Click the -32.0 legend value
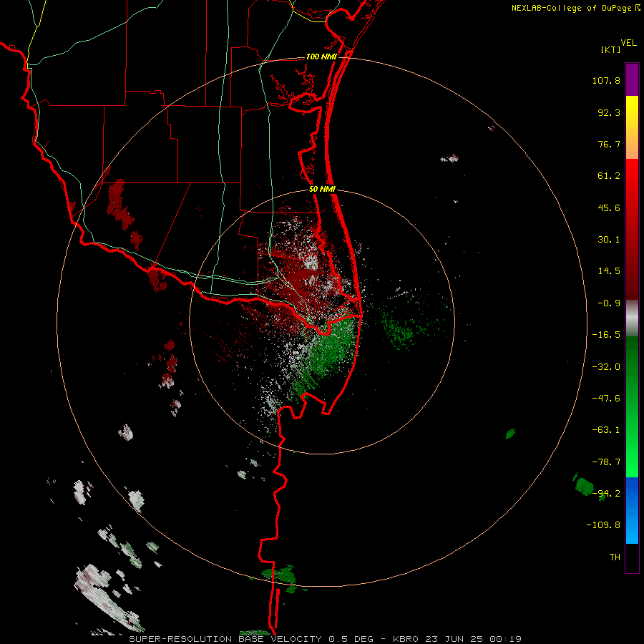The width and height of the screenshot is (644, 644). pyautogui.click(x=606, y=367)
